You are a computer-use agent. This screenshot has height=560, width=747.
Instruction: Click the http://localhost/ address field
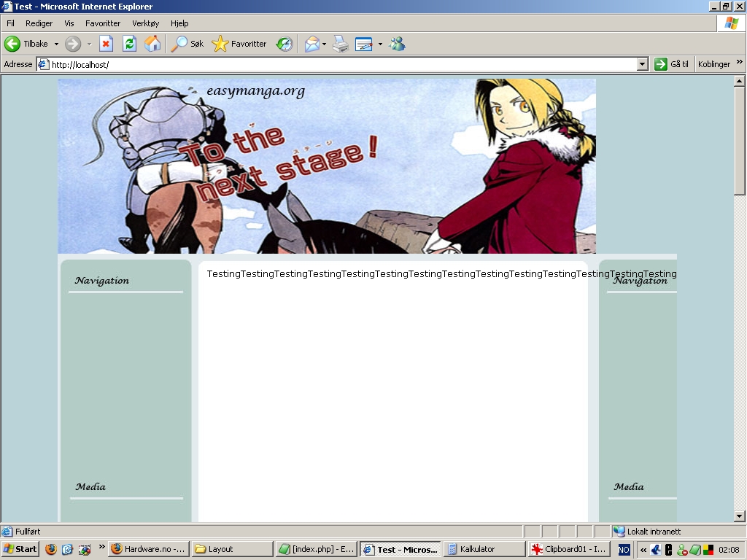click(343, 64)
